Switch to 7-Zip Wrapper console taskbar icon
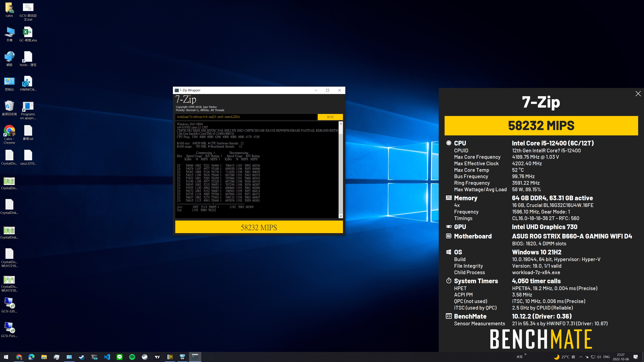 195,357
